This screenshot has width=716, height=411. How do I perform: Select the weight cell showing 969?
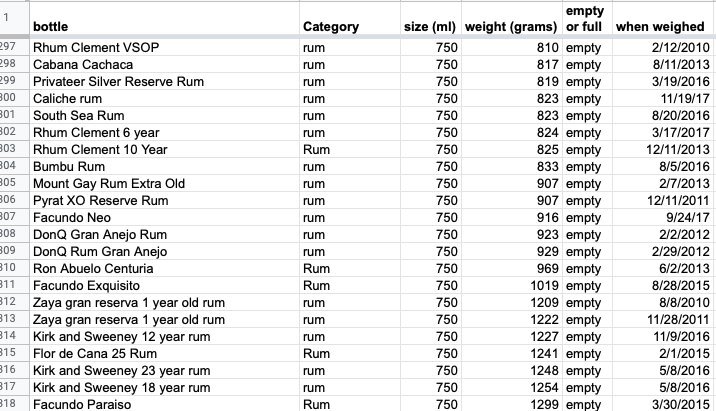pyautogui.click(x=511, y=269)
